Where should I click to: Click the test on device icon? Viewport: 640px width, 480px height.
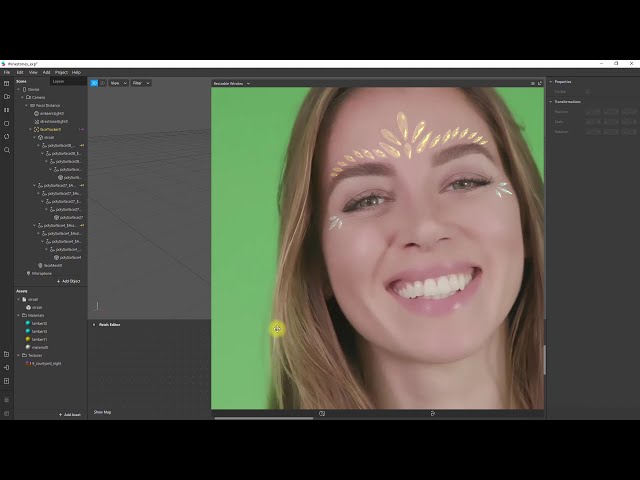coord(7,367)
